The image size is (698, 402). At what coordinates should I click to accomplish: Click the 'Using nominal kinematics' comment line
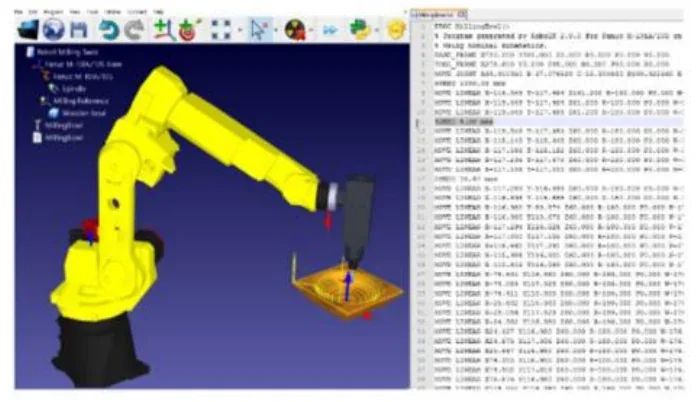pyautogui.click(x=490, y=45)
